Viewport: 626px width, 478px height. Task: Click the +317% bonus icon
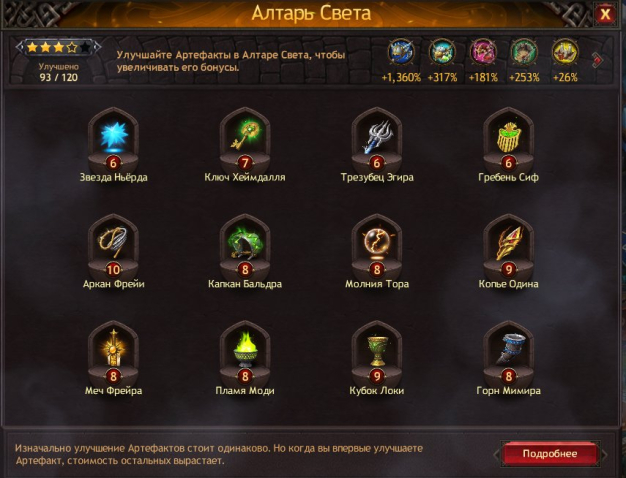click(442, 52)
